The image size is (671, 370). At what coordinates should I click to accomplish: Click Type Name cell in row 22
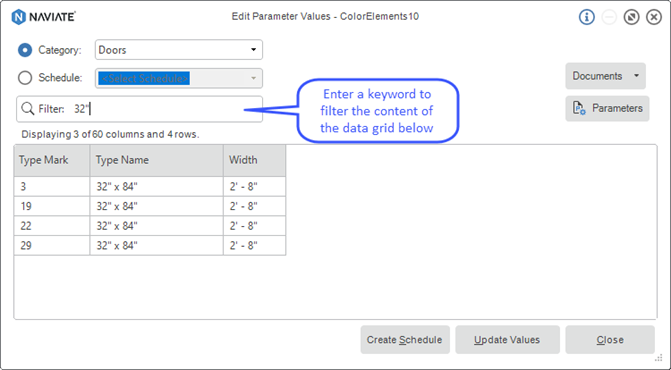[x=157, y=226]
